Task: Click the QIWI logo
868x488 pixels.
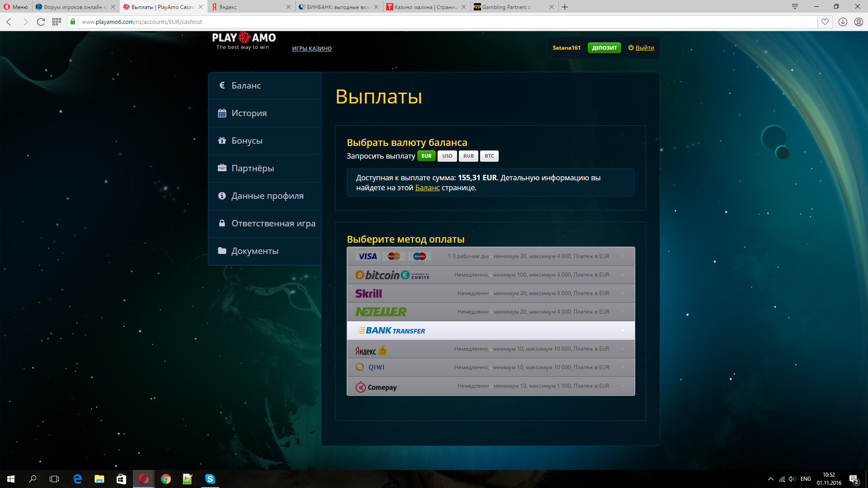Action: pos(370,367)
